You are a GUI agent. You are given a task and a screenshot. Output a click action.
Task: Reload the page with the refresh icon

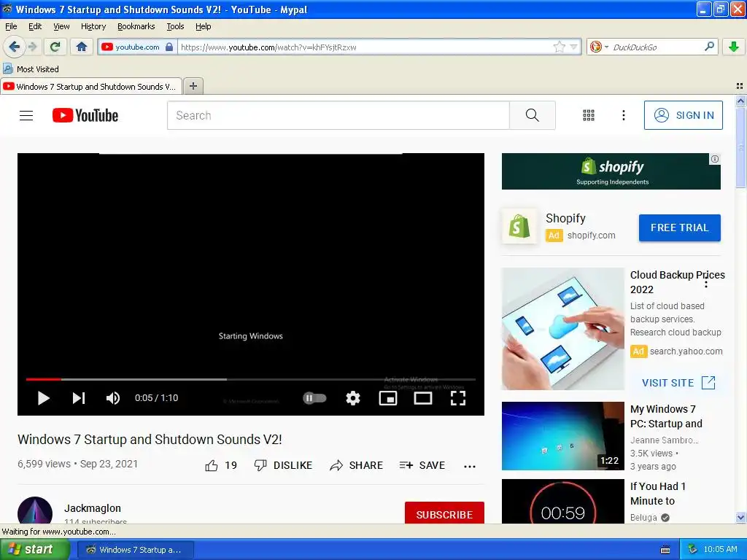(55, 47)
